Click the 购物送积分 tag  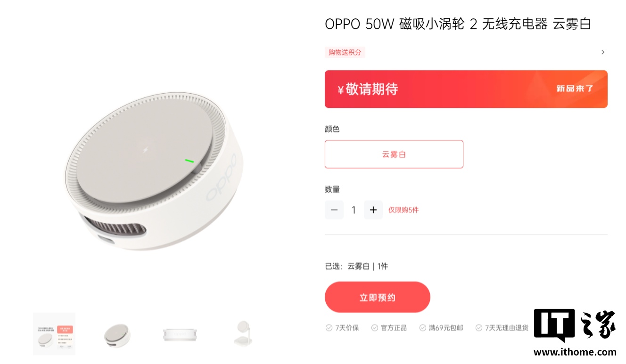[345, 52]
